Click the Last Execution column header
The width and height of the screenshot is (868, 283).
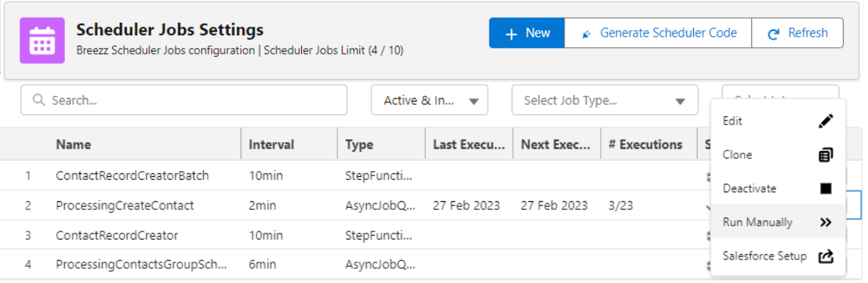pyautogui.click(x=469, y=144)
